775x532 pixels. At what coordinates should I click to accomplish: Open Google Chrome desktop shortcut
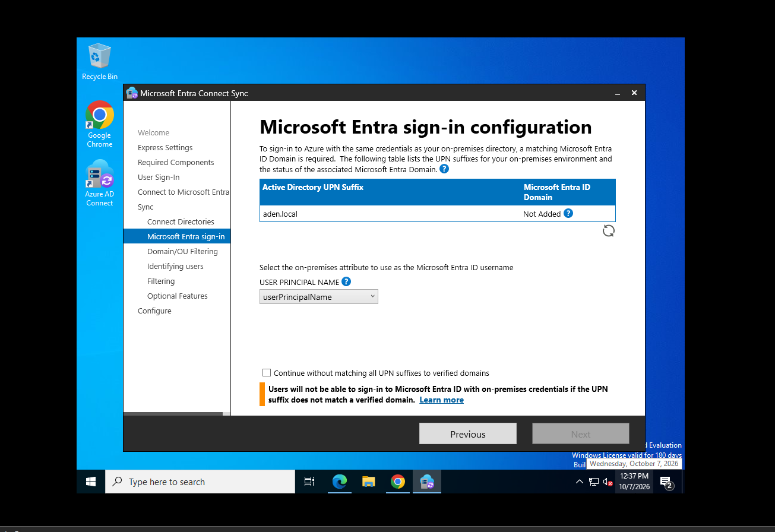click(x=100, y=124)
